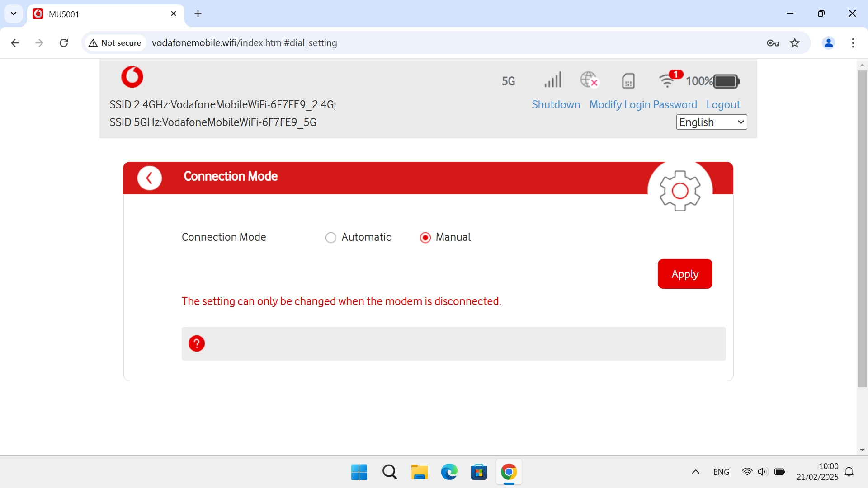Click the SIM card status icon

click(x=628, y=81)
